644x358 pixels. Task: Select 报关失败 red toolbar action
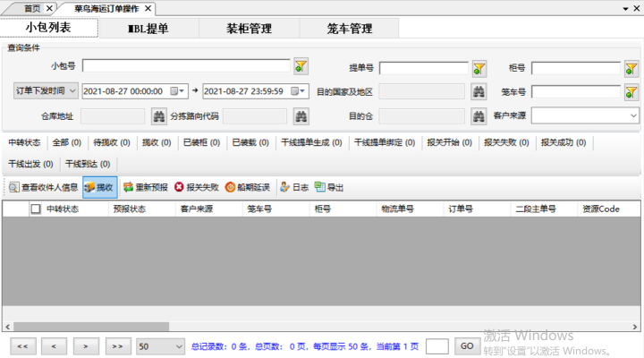pyautogui.click(x=196, y=187)
